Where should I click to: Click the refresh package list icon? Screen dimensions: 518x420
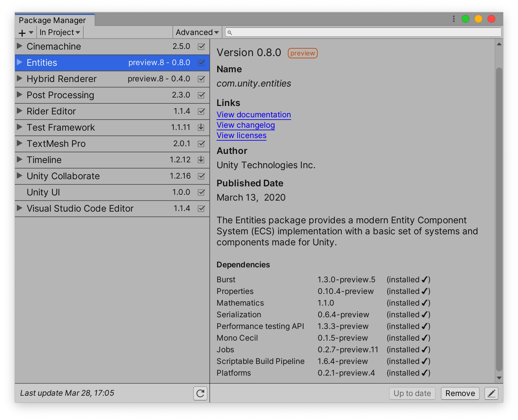click(x=200, y=393)
